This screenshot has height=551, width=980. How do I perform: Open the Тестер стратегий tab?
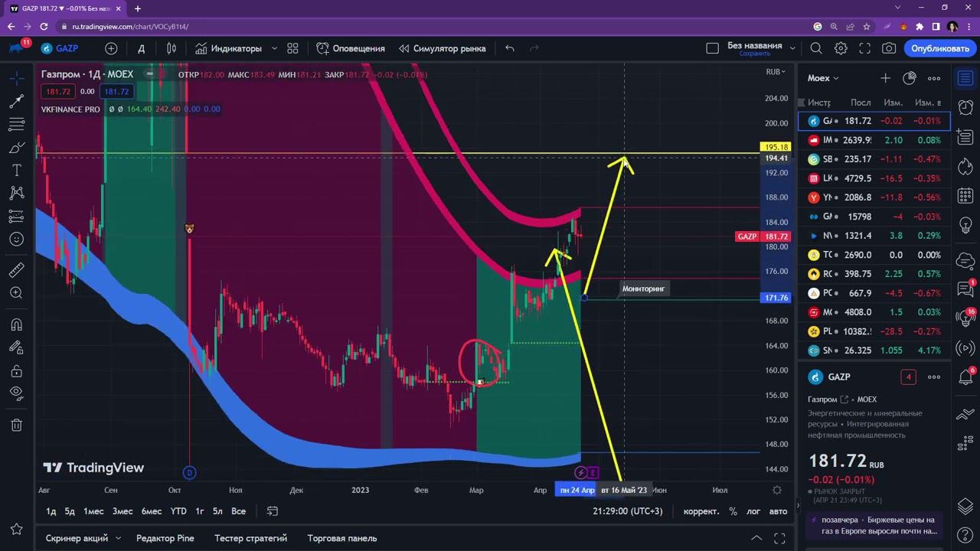pos(250,538)
